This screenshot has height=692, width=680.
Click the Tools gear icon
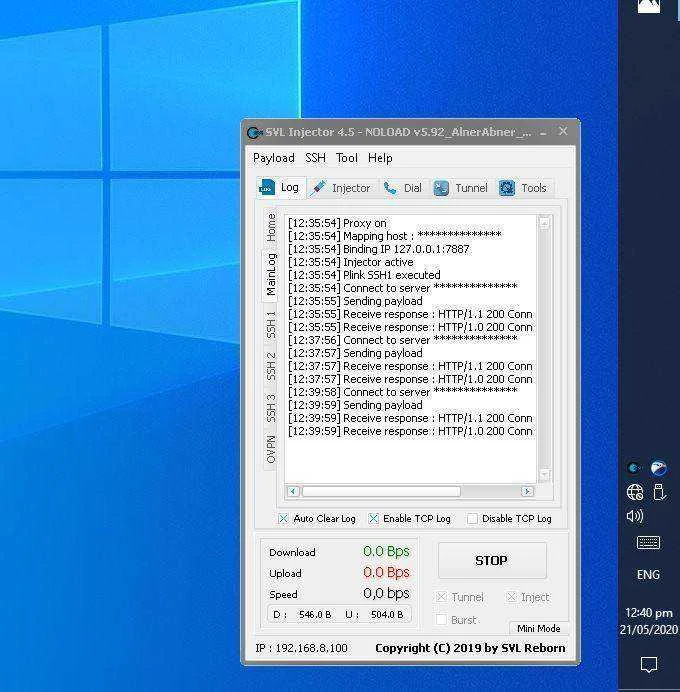(x=507, y=188)
